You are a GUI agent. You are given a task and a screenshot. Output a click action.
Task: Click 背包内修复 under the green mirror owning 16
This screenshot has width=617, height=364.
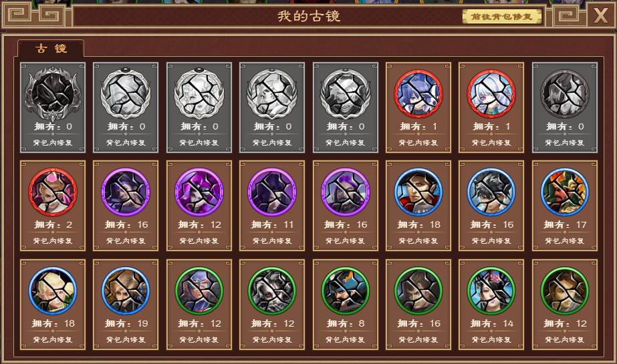pos(418,340)
